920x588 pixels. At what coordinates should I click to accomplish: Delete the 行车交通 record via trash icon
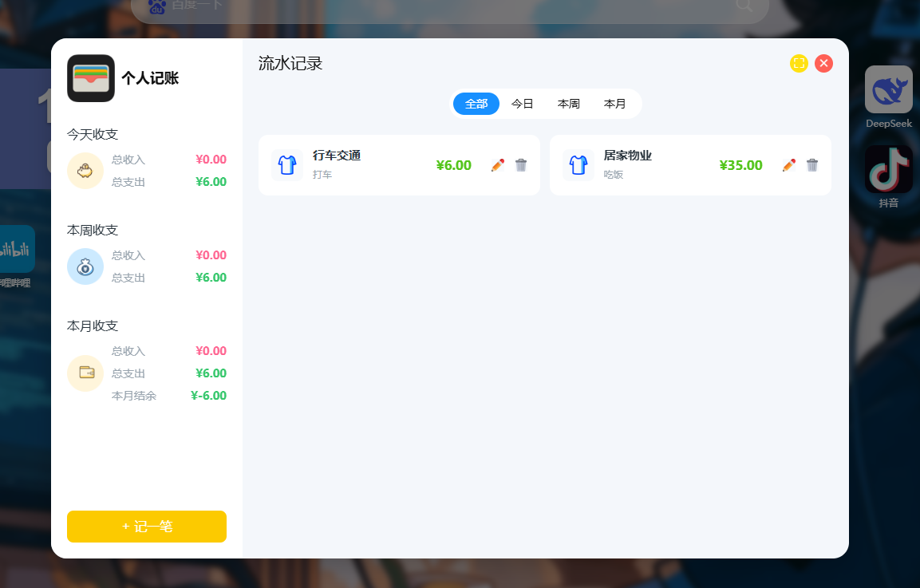pyautogui.click(x=521, y=165)
